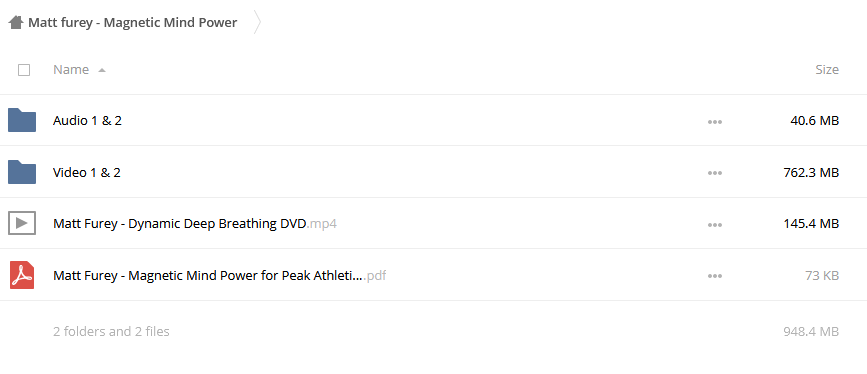The height and width of the screenshot is (374, 867).
Task: Click the home icon in breadcrumb
Action: 15,23
